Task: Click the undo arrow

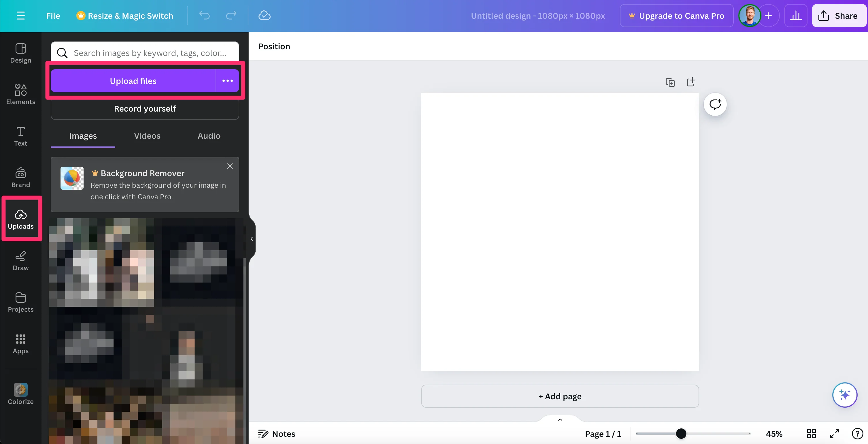Action: pyautogui.click(x=204, y=16)
